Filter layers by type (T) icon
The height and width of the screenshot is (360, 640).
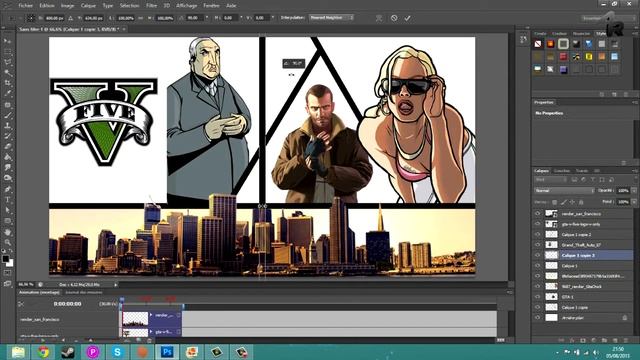tap(593, 180)
